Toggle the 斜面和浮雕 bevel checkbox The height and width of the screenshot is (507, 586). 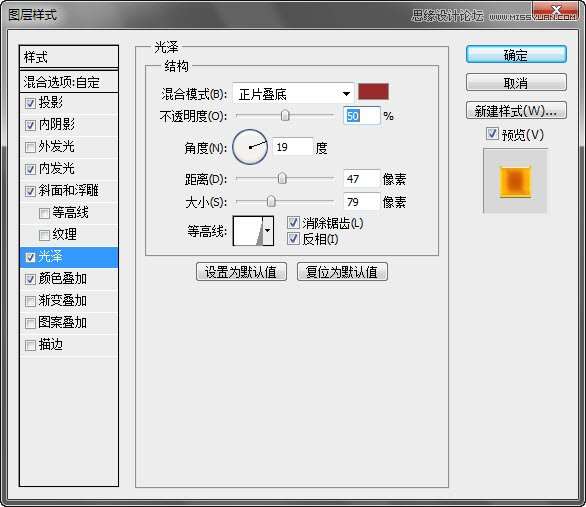30,191
